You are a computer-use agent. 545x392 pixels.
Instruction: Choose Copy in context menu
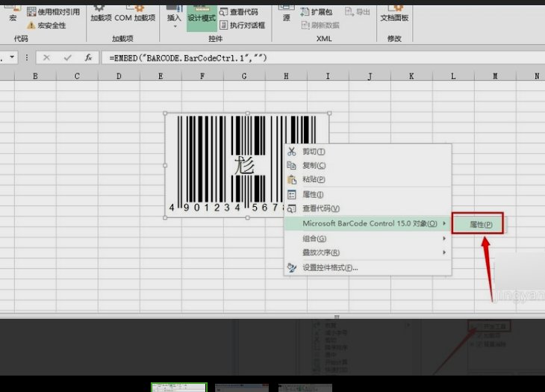368,166
